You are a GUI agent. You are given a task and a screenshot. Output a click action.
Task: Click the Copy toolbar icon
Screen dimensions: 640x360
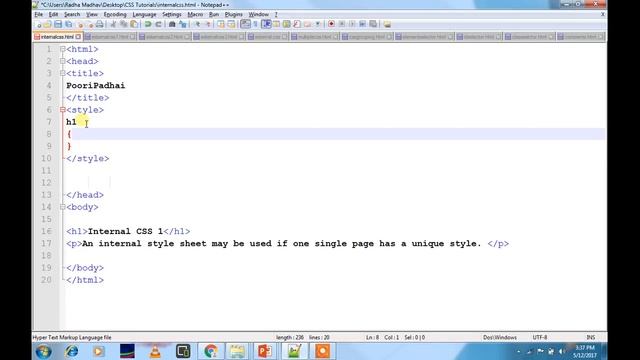pos(123,24)
